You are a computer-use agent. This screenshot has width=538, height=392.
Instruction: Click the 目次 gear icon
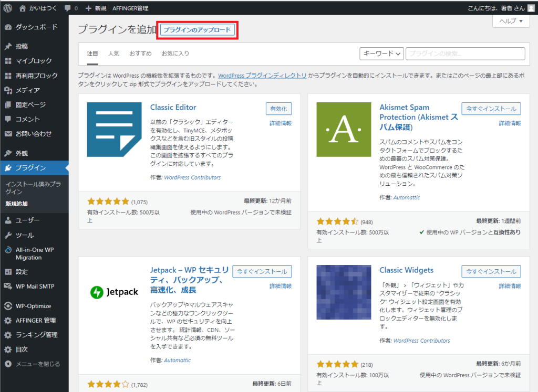(x=8, y=349)
